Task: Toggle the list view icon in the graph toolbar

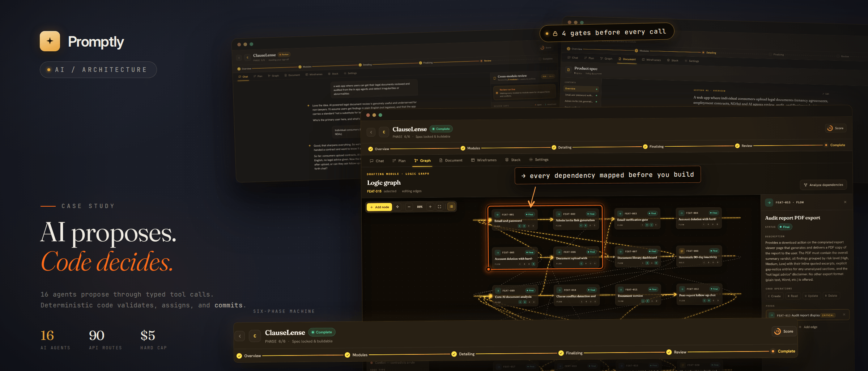Action: point(451,207)
